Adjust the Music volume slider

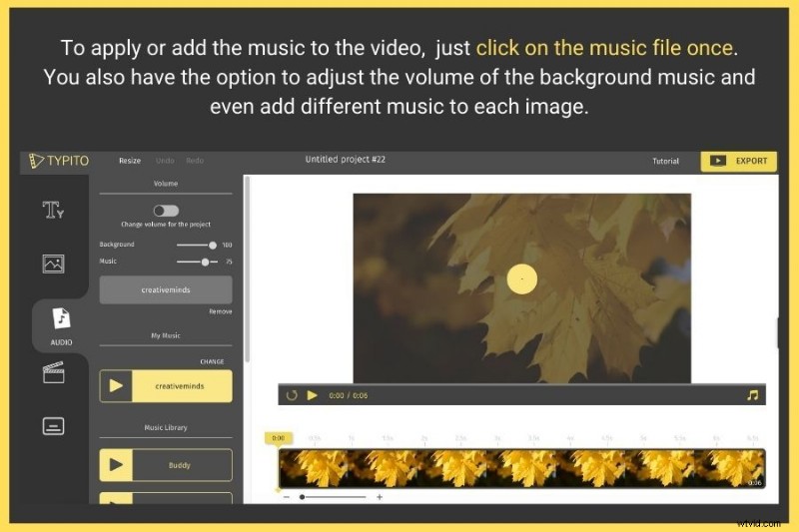(197, 262)
